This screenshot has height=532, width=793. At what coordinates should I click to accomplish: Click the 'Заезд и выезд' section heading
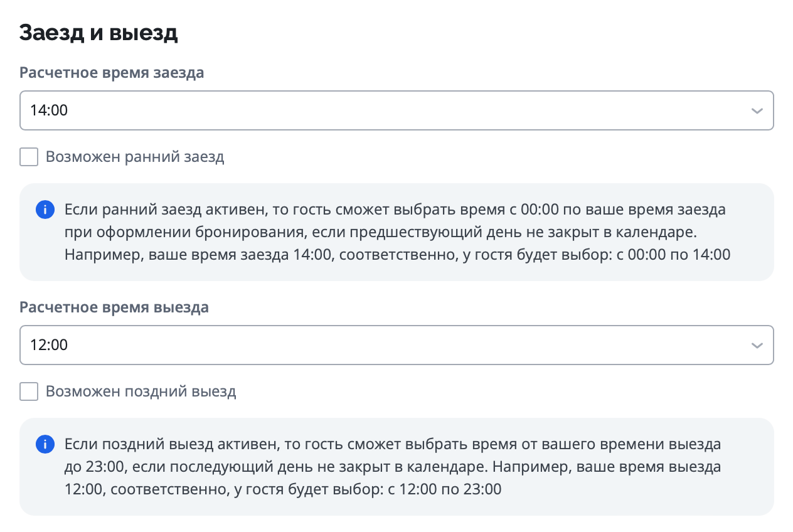[98, 33]
